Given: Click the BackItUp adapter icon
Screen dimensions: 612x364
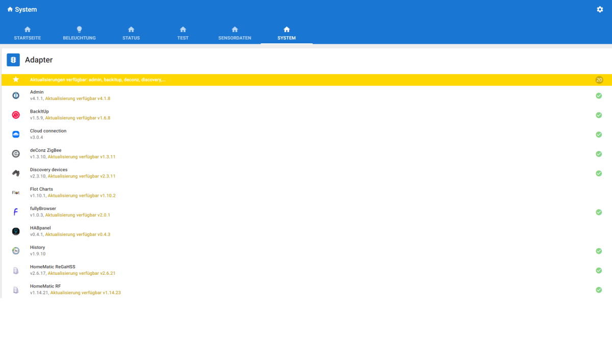Looking at the screenshot, I should [16, 115].
